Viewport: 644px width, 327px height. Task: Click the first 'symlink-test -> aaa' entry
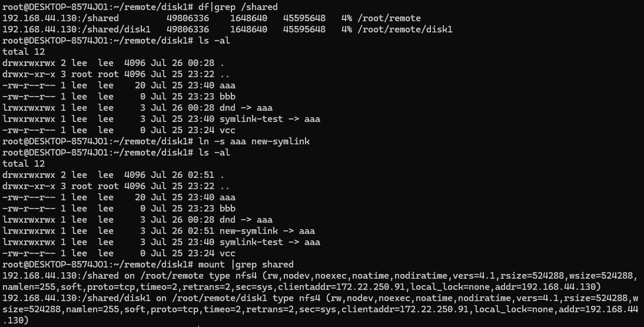point(270,119)
